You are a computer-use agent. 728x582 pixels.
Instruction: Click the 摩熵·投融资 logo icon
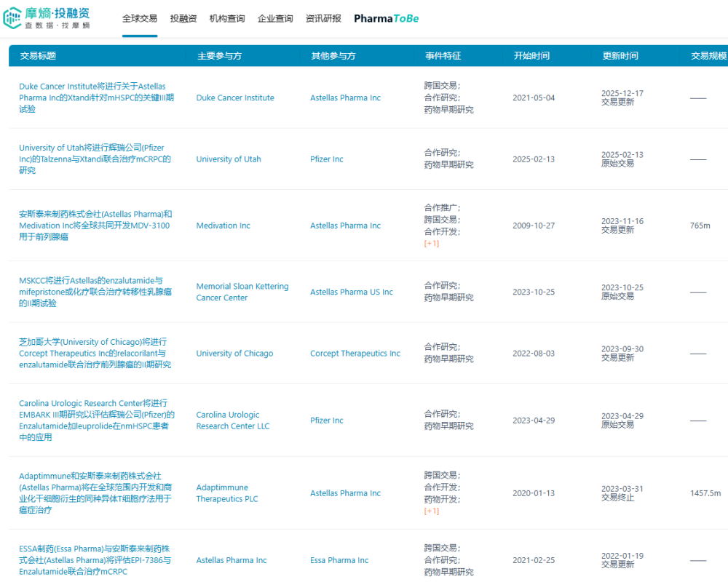12,18
